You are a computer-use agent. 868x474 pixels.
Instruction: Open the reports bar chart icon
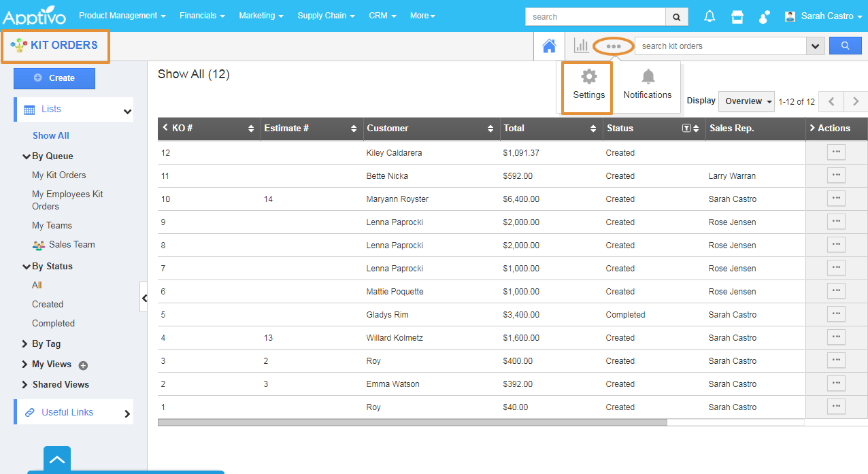tap(581, 46)
